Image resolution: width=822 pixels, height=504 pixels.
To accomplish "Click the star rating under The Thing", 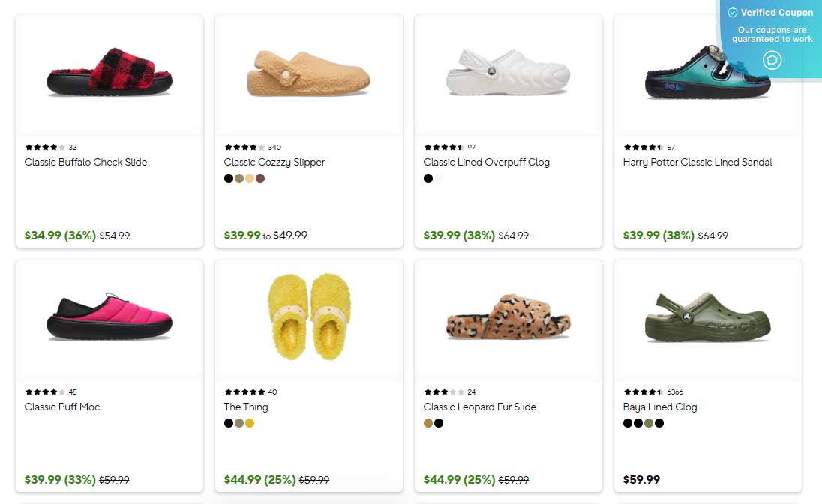I will coord(244,391).
